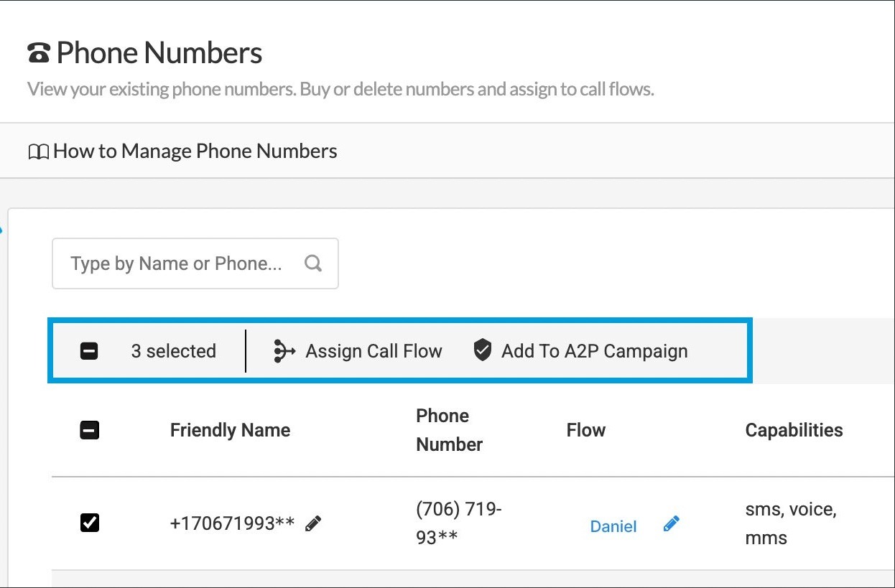Click the magnifier icon in the search box
895x588 pixels.
pos(313,263)
